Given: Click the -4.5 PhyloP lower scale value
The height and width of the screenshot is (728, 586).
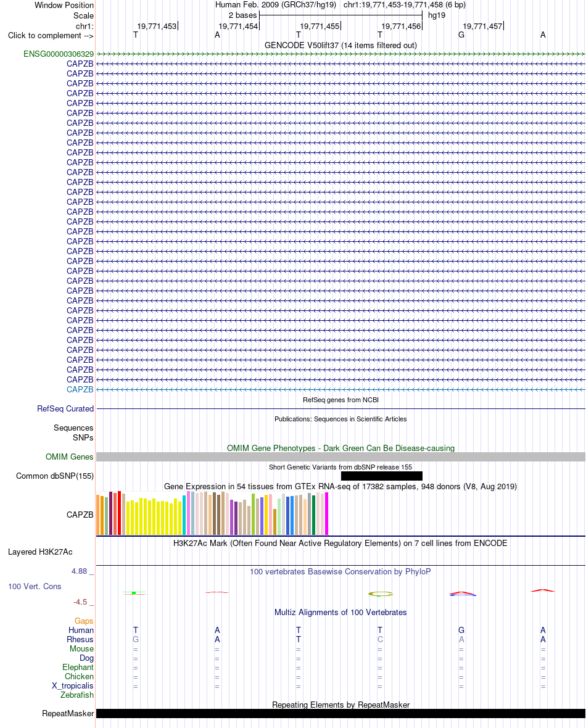Looking at the screenshot, I should [80, 602].
